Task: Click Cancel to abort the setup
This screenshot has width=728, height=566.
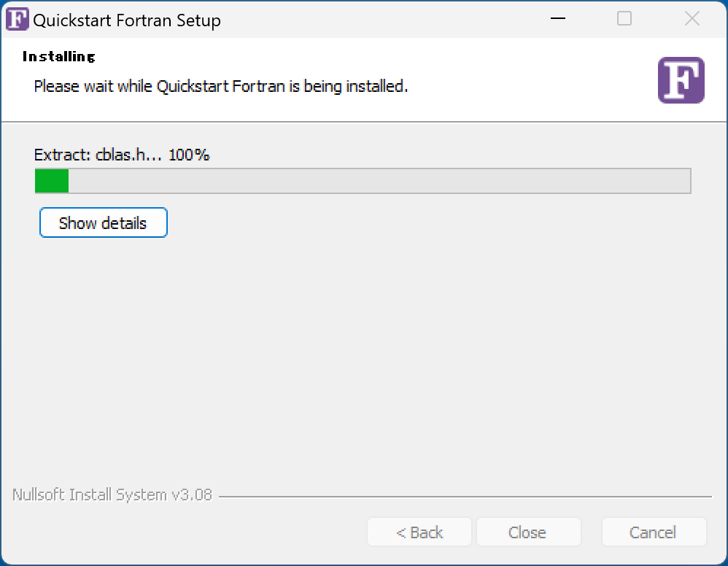Action: (x=654, y=532)
